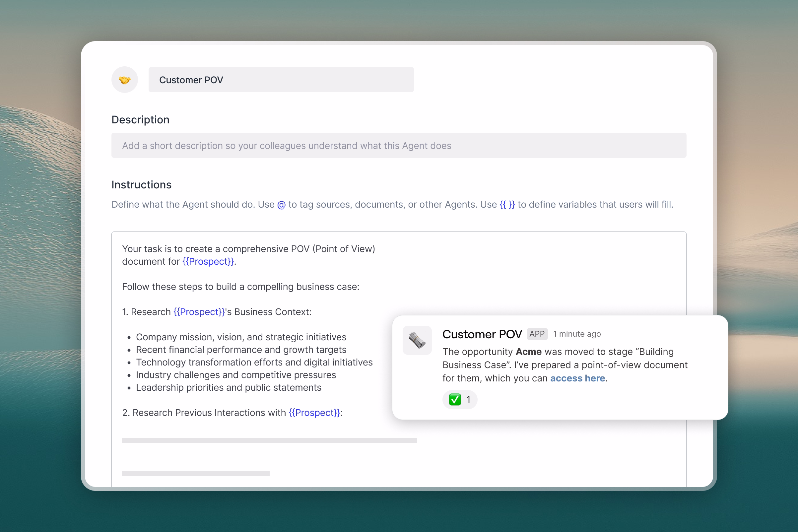Click the "1 minute ago" timestamp

[577, 334]
